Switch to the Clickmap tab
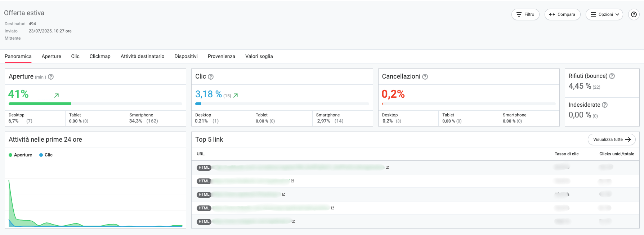This screenshot has height=235, width=644. click(x=100, y=56)
